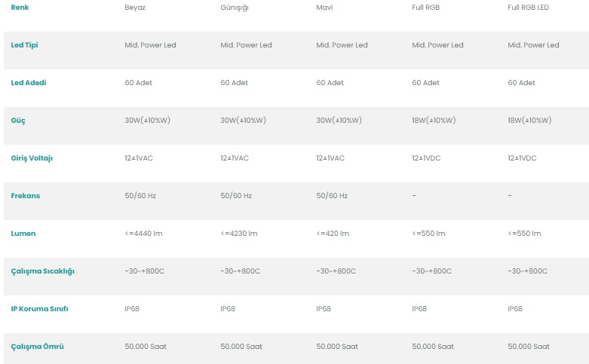Viewport: 589px width, 364px height.
Task: Click the Lumen row header
Action: (x=23, y=234)
